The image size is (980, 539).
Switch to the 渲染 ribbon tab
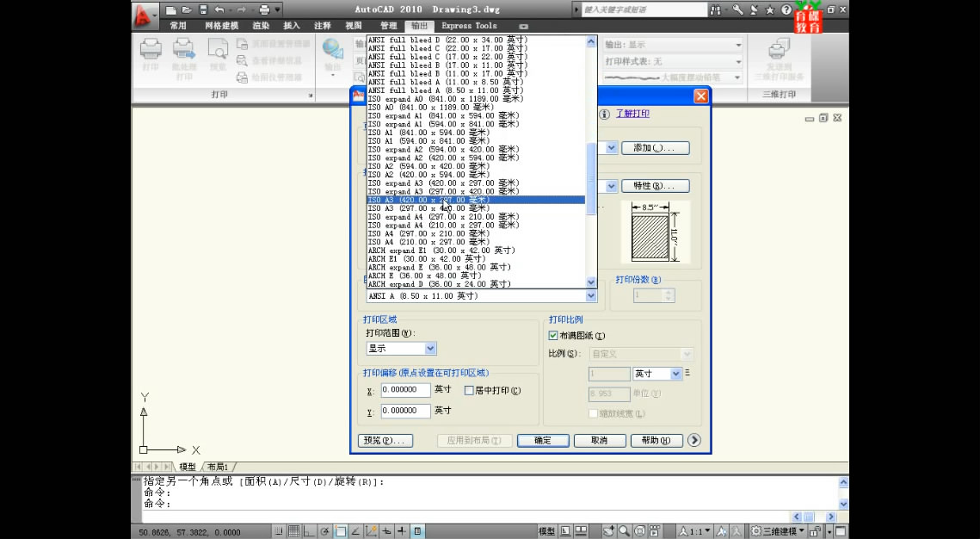click(x=262, y=26)
